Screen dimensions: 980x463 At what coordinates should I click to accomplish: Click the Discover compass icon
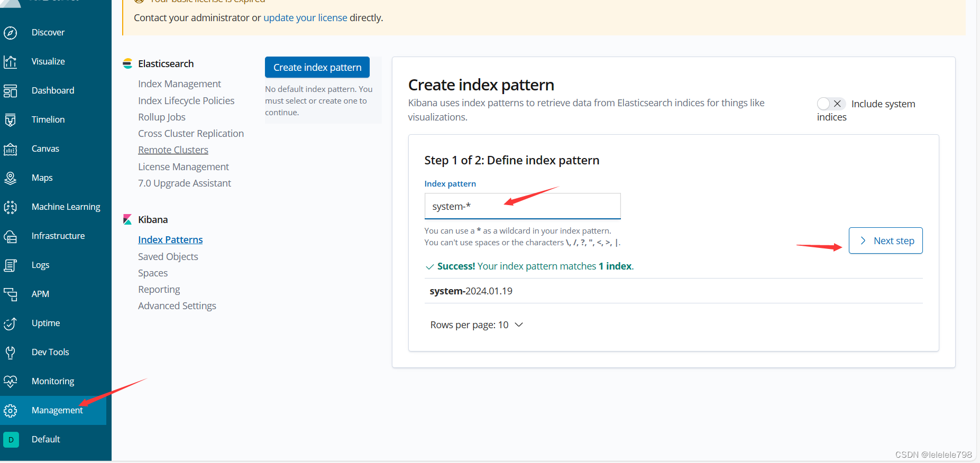[11, 33]
